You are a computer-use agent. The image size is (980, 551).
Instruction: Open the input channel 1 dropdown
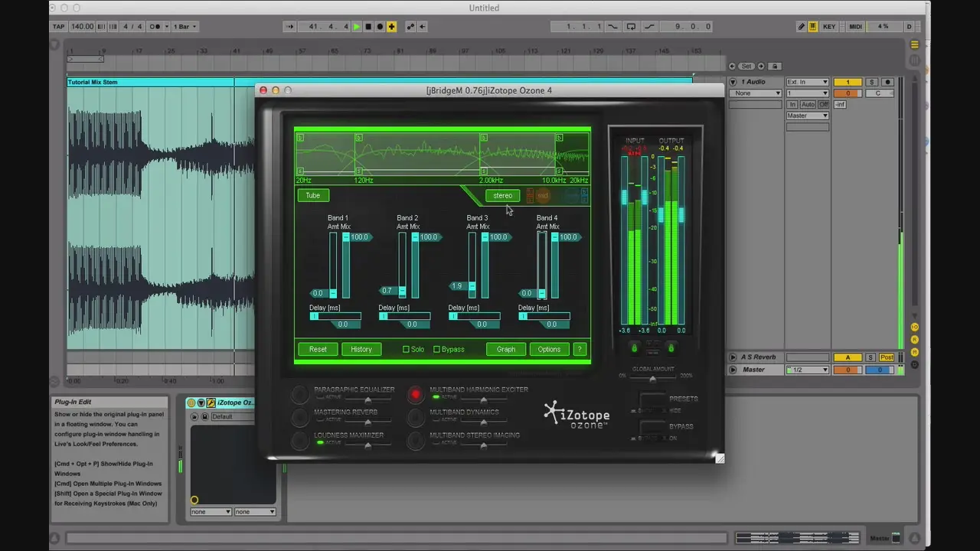click(x=807, y=93)
